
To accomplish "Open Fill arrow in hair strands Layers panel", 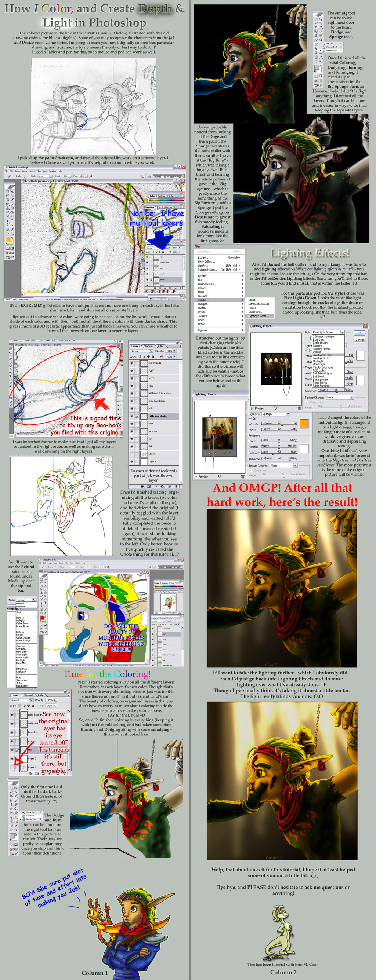I will tap(175, 356).
